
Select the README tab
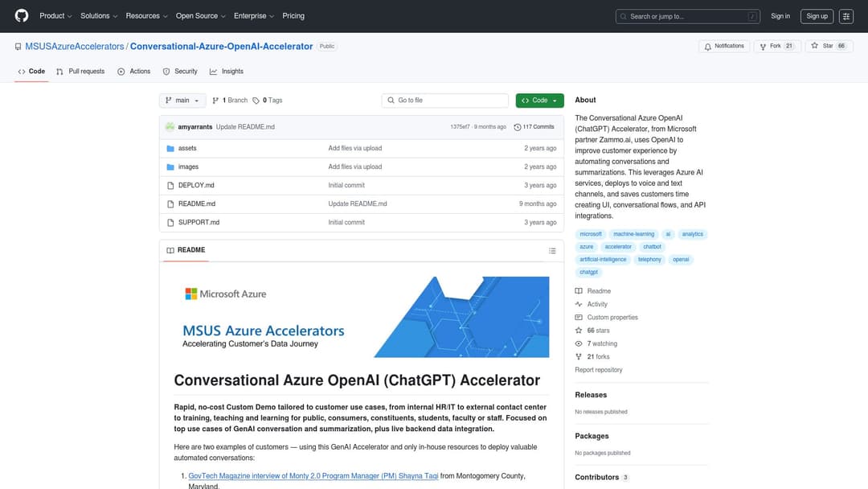[186, 250]
